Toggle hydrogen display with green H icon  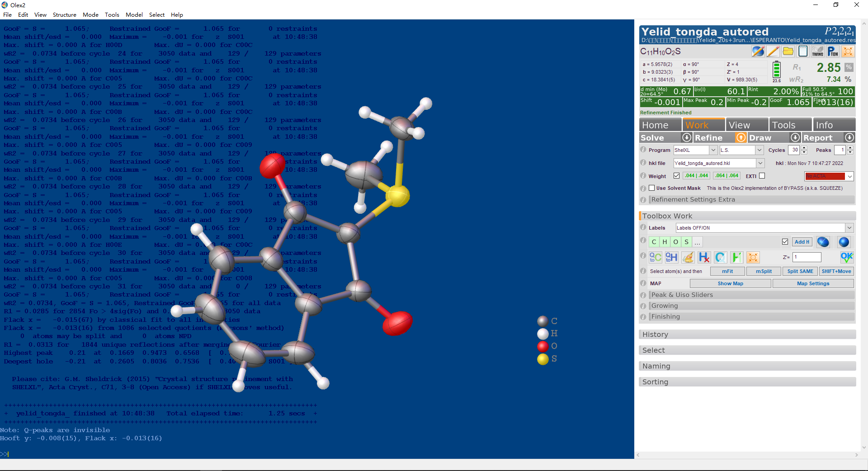tap(737, 258)
